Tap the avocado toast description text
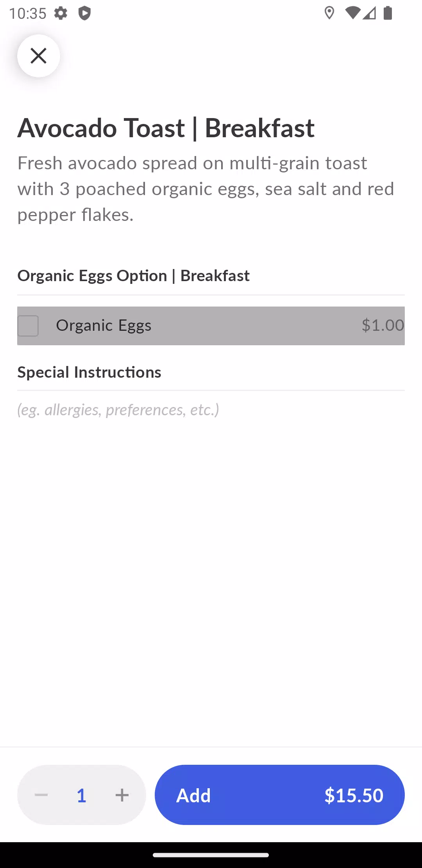Screen dimensions: 422x868 point(206,189)
